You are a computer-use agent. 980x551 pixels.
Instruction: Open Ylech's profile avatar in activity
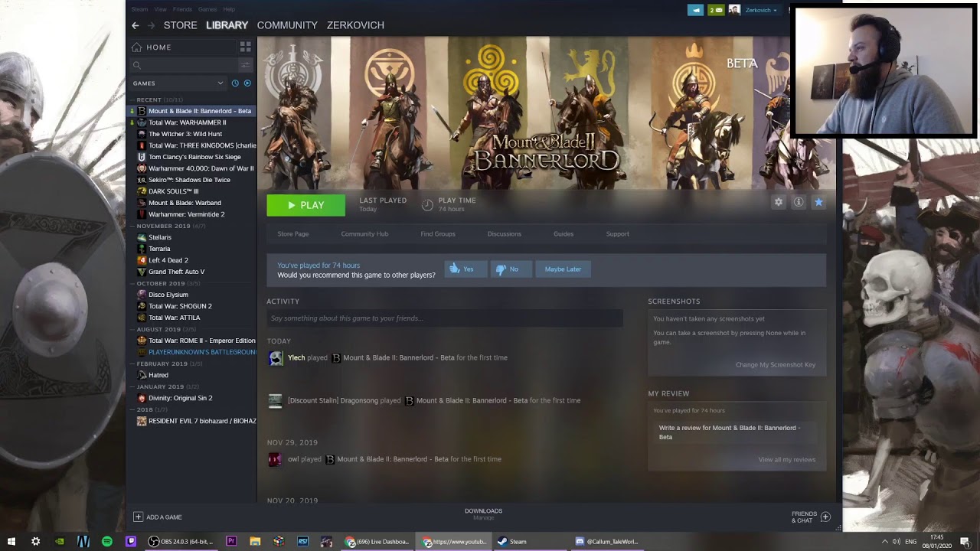[x=276, y=358]
